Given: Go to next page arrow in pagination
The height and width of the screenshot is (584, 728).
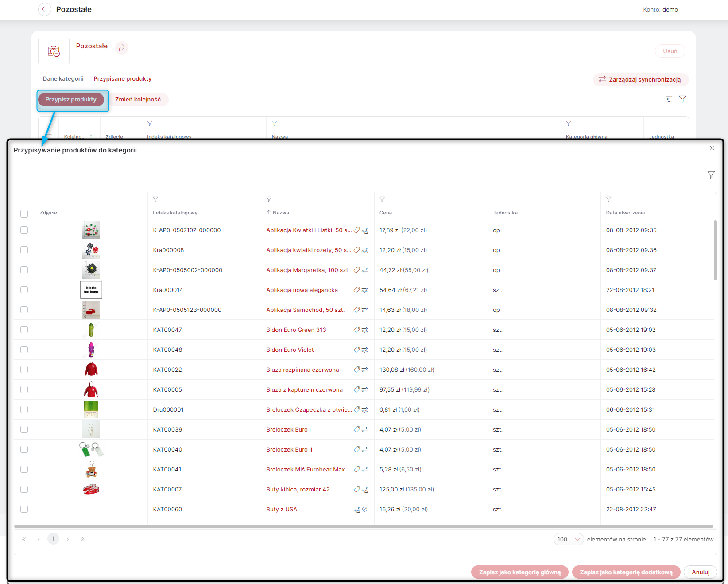Looking at the screenshot, I should point(68,539).
